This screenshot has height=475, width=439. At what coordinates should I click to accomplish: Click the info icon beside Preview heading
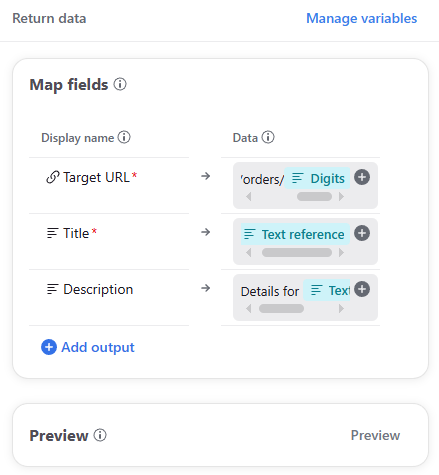100,435
